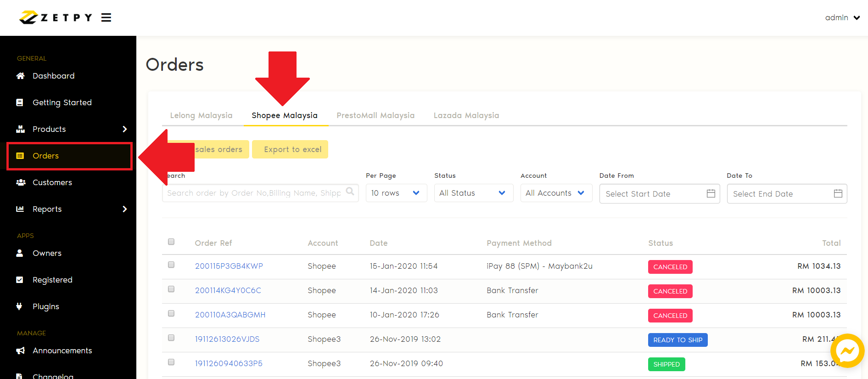Screen dimensions: 868x379
Task: Click the order search input field
Action: [x=253, y=193]
